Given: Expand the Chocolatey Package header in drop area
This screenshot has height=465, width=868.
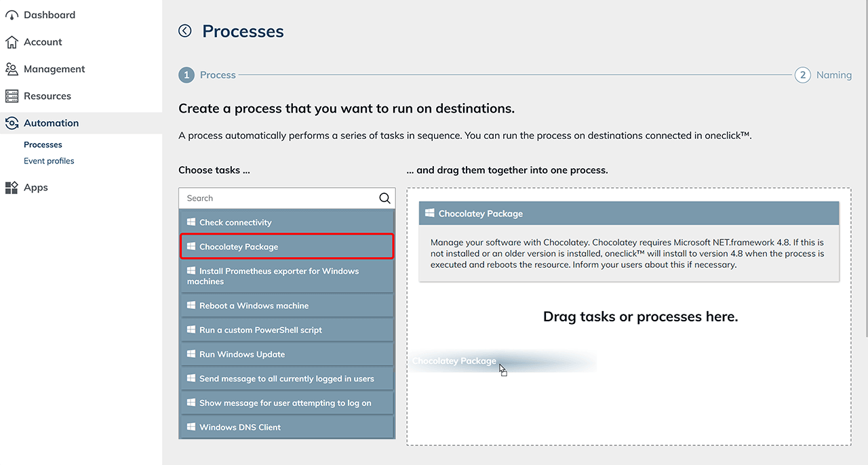Looking at the screenshot, I should click(x=629, y=214).
